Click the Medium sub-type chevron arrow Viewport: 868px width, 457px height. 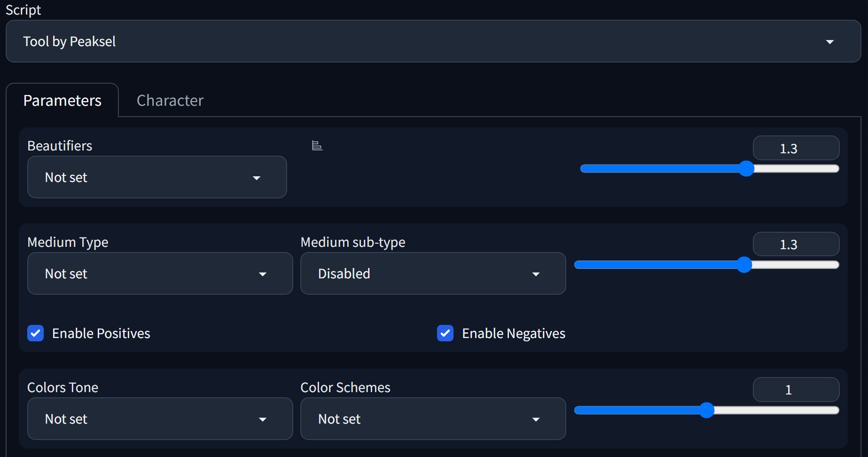coord(536,273)
